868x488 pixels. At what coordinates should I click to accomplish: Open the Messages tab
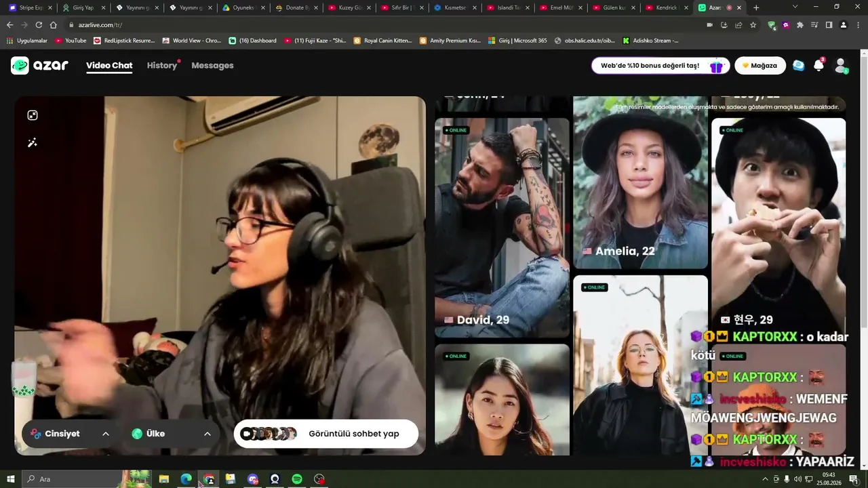[212, 66]
